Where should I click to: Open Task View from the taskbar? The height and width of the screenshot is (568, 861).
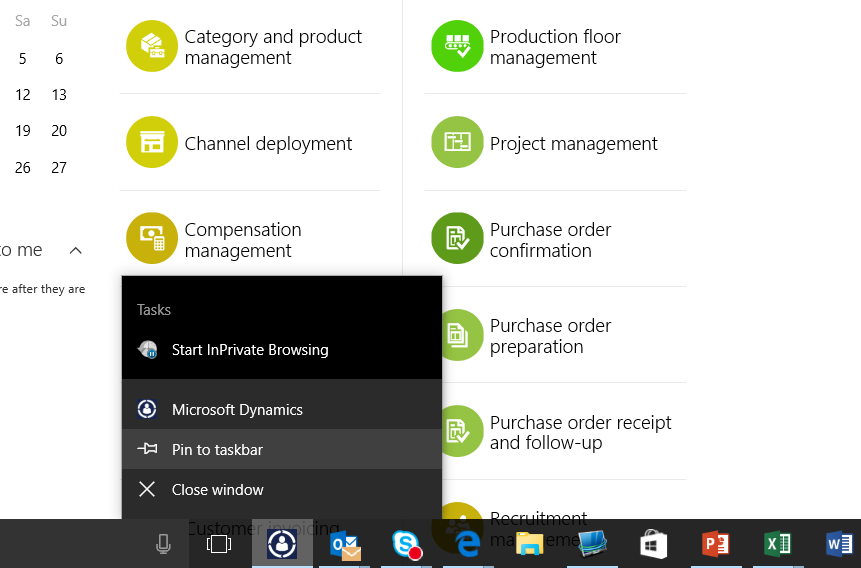pos(218,544)
